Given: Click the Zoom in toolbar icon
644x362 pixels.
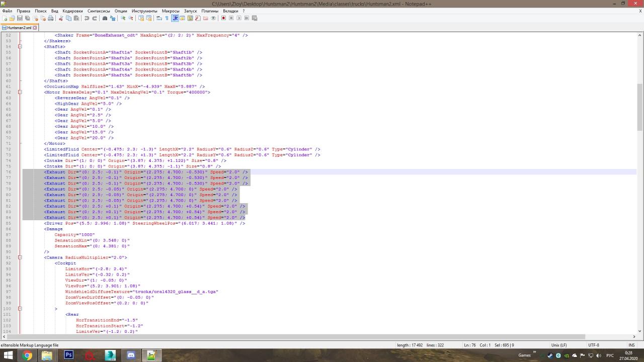Looking at the screenshot, I should click(x=123, y=18).
